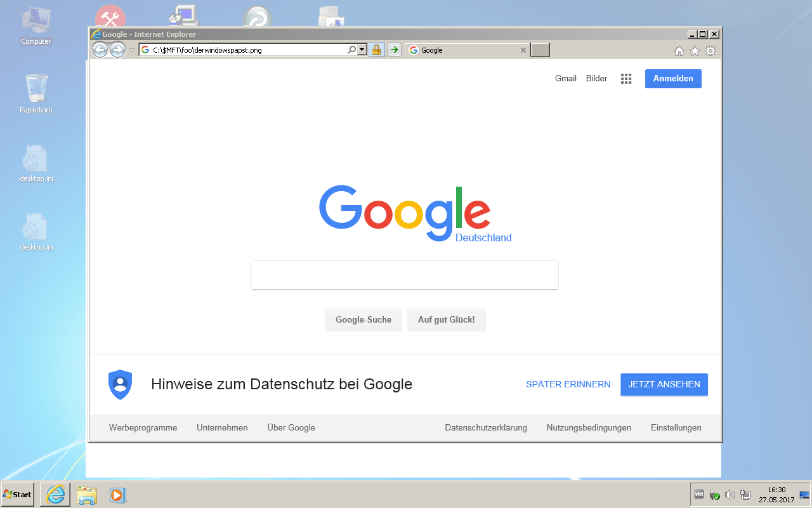The height and width of the screenshot is (508, 812).
Task: Click the green Go arrow button
Action: click(x=395, y=50)
